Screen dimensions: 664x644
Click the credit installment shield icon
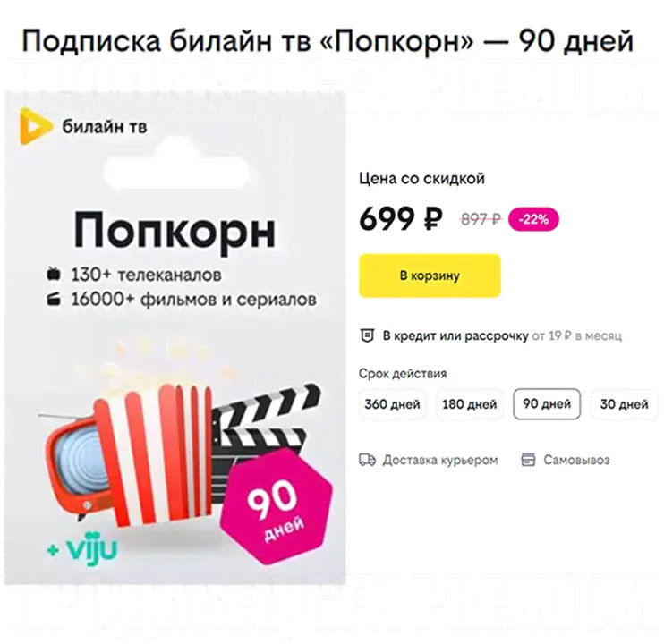367,335
